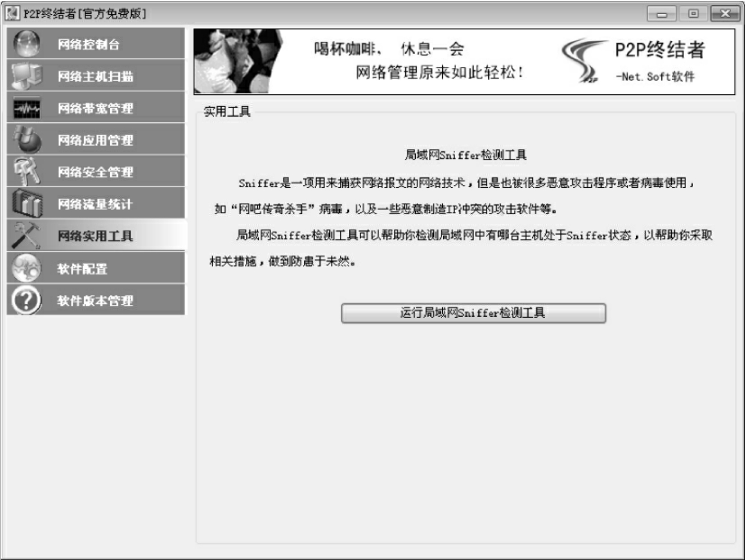Click the 运行局域网Sniffer检测工具 button
The width and height of the screenshot is (745, 560).
[x=473, y=313]
